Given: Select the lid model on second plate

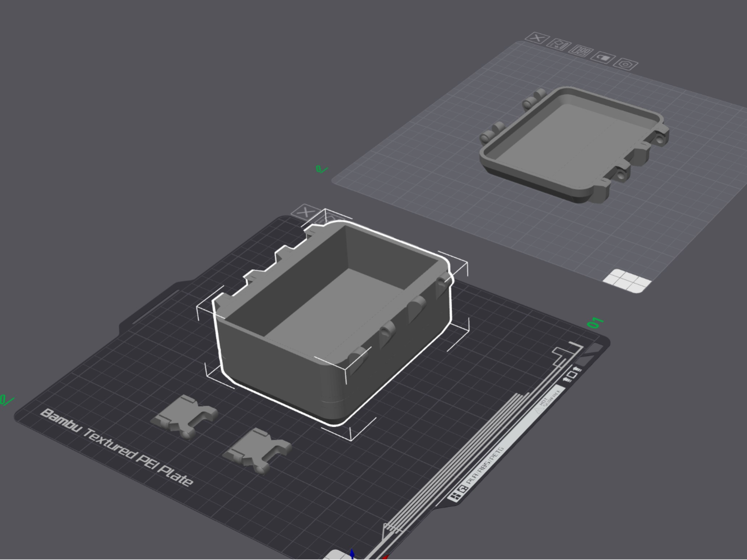Looking at the screenshot, I should coord(574,144).
